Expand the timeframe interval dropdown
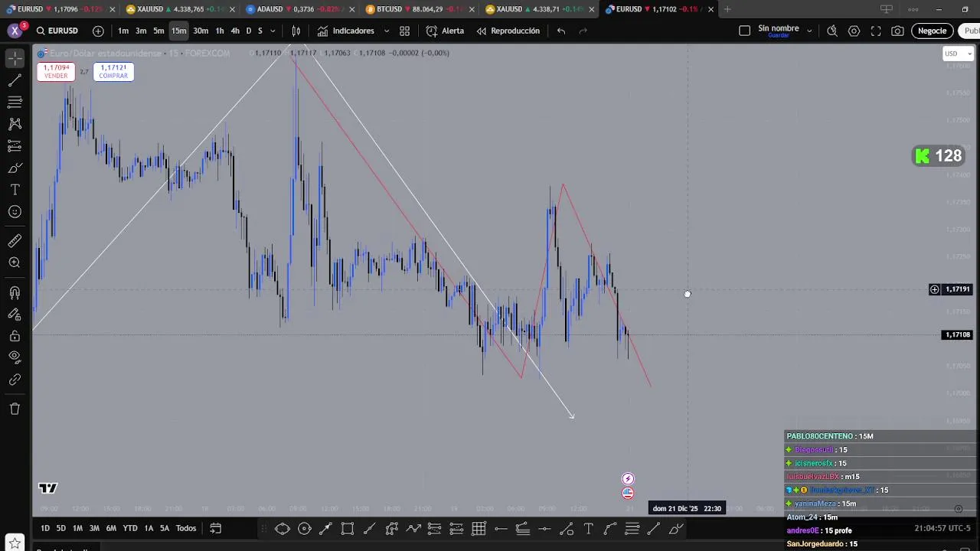Screen dimensions: 980x551 (273, 31)
